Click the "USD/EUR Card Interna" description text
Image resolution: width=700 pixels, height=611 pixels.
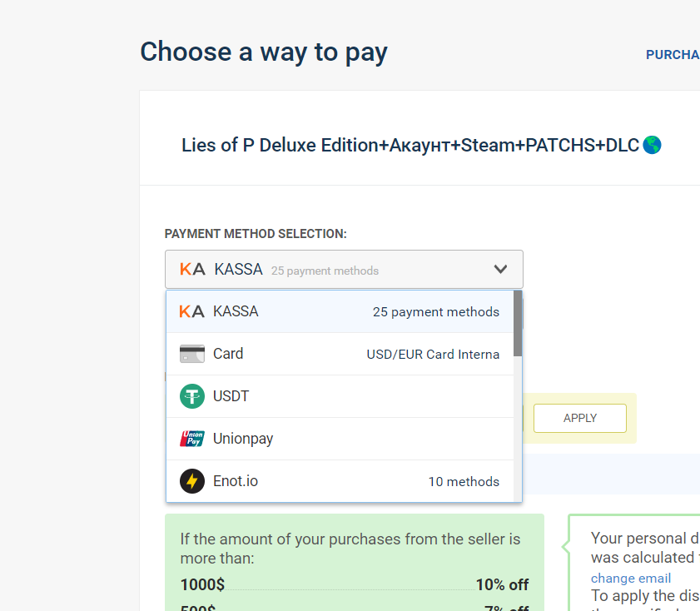click(433, 355)
